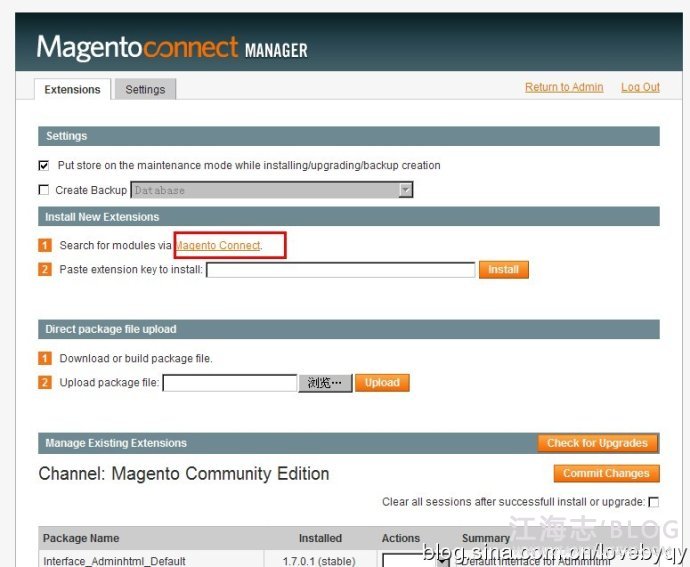Enable the Create Backup checkbox
The width and height of the screenshot is (690, 567).
[x=44, y=190]
